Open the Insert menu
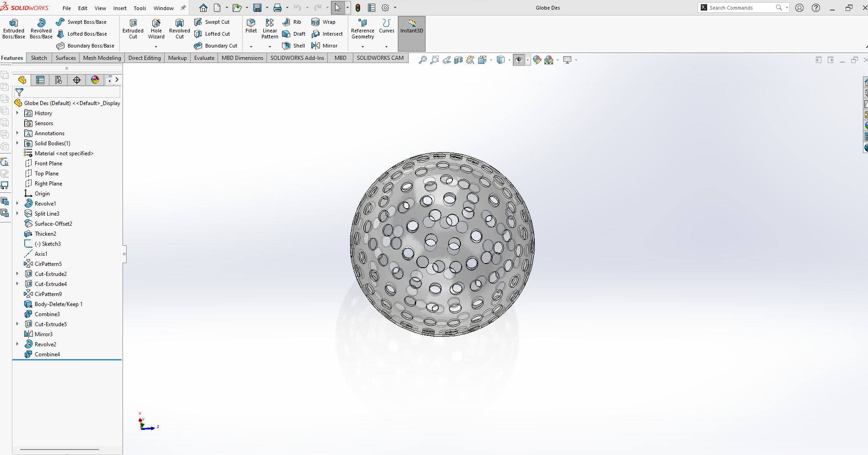 point(120,8)
